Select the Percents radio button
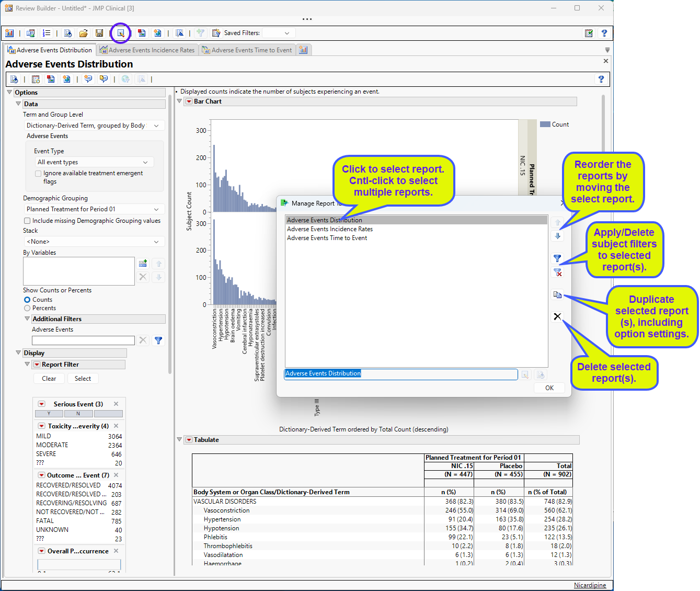 click(27, 309)
